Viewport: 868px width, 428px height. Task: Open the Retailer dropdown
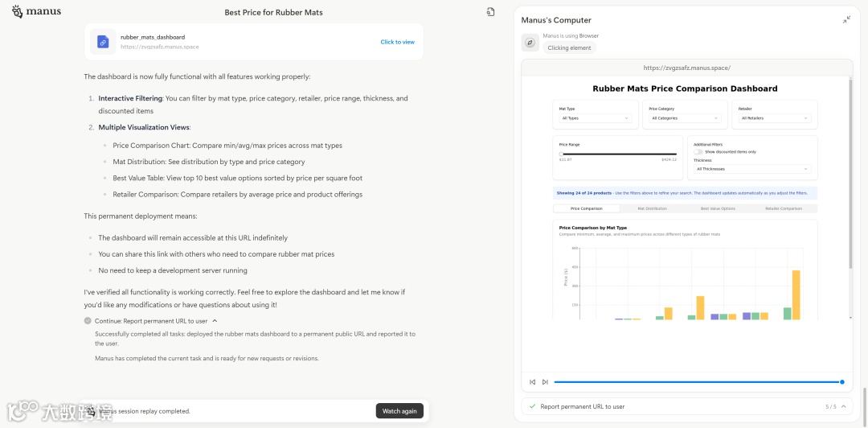[774, 118]
